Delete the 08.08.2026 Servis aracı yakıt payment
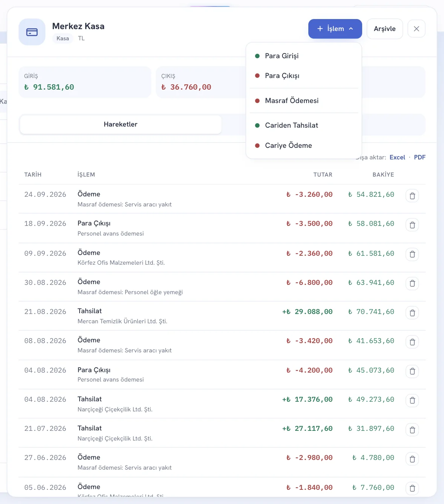444x504 pixels. 412,342
